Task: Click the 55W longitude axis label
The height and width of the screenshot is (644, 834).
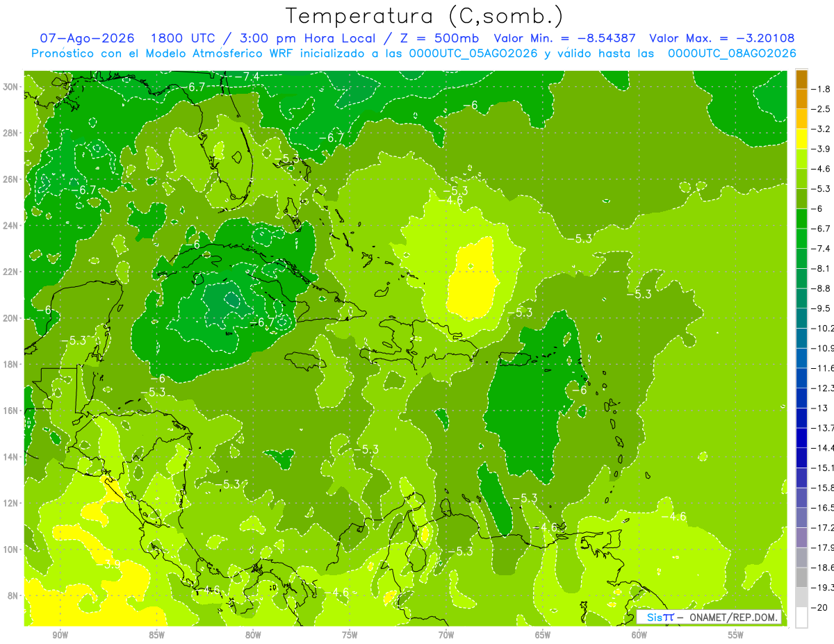Action: tap(736, 635)
